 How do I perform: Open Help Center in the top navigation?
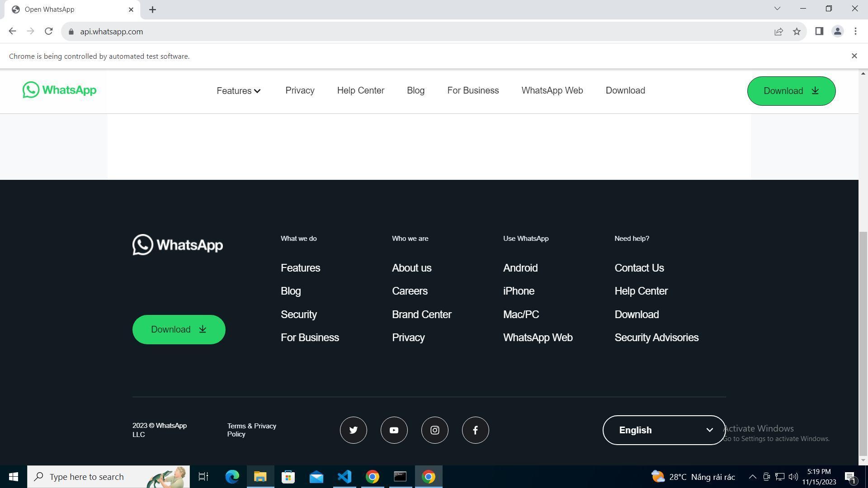(x=360, y=90)
